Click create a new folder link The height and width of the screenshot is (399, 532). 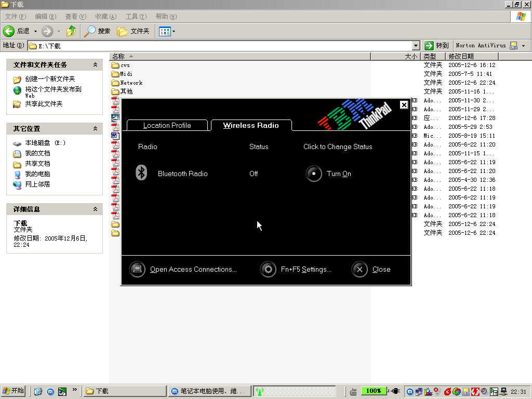pos(50,79)
